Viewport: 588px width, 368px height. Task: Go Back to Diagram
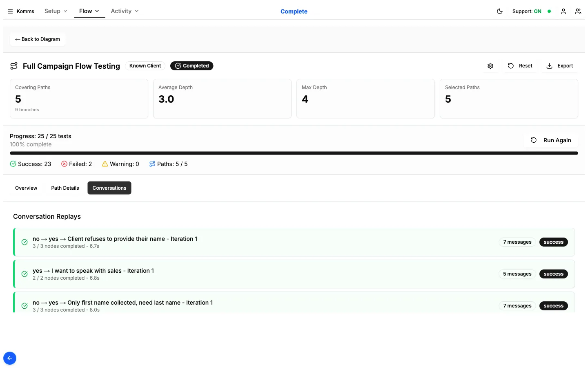pos(38,39)
